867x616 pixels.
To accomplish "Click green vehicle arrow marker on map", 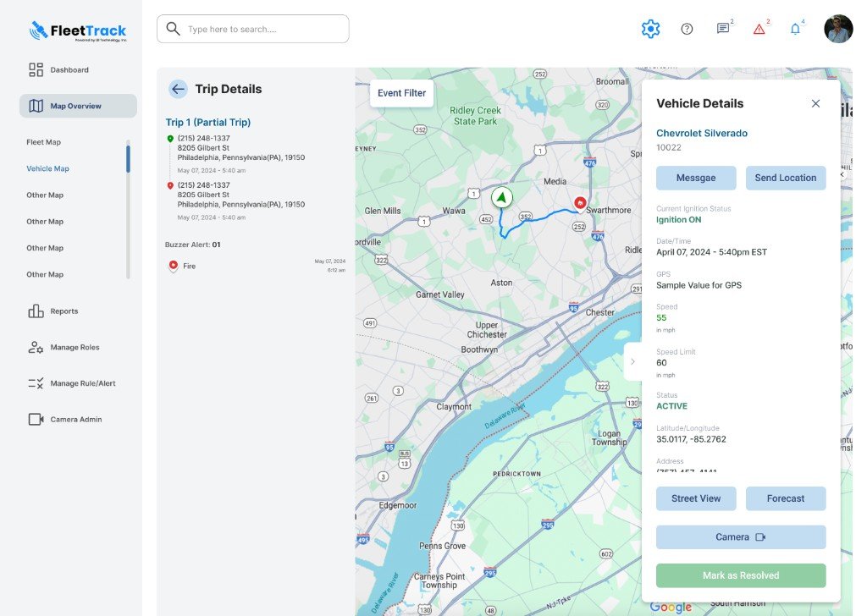I will coord(501,197).
